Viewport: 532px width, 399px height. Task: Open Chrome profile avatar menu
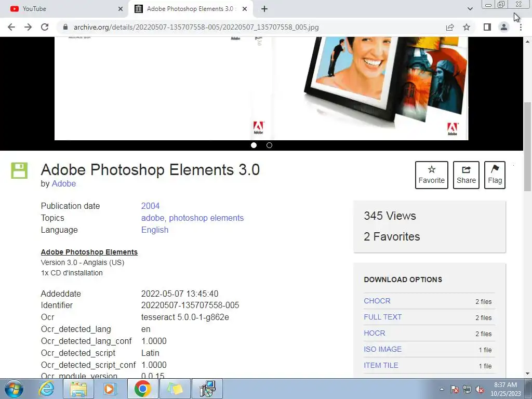pyautogui.click(x=504, y=27)
